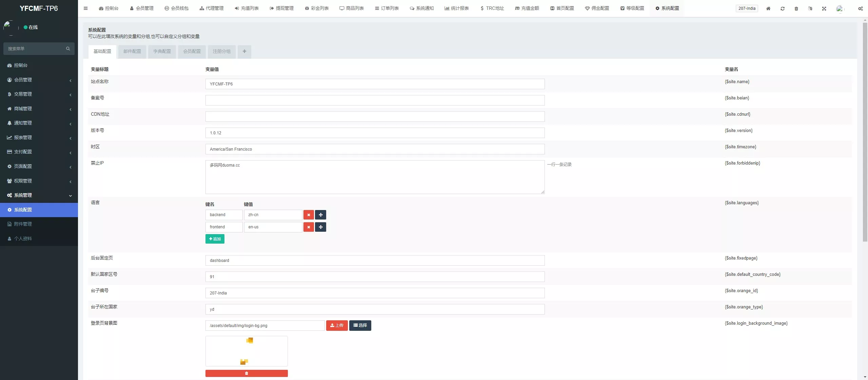Screen dimensions: 868x380
Task: Click the move handle on the frontend language row
Action: coord(320,227)
